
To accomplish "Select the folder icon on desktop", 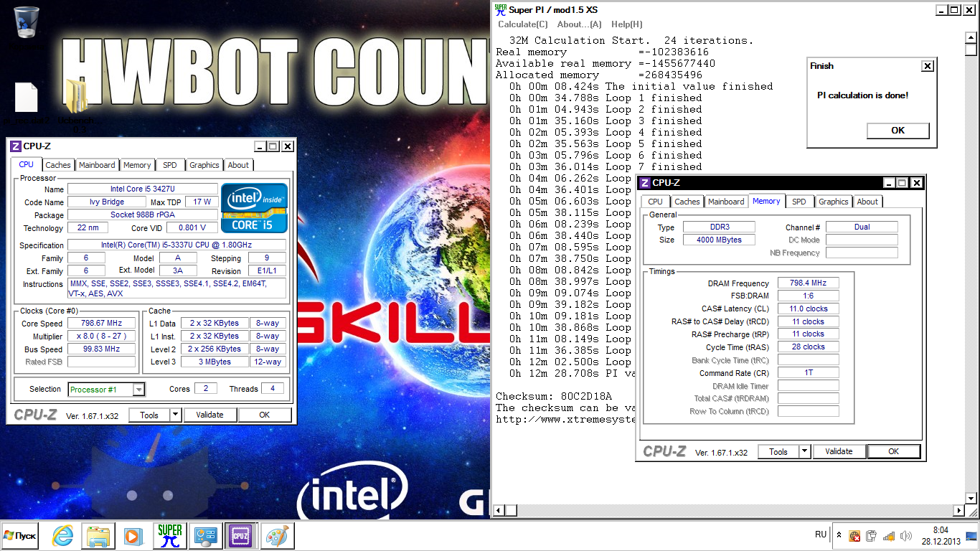I will 76,96.
